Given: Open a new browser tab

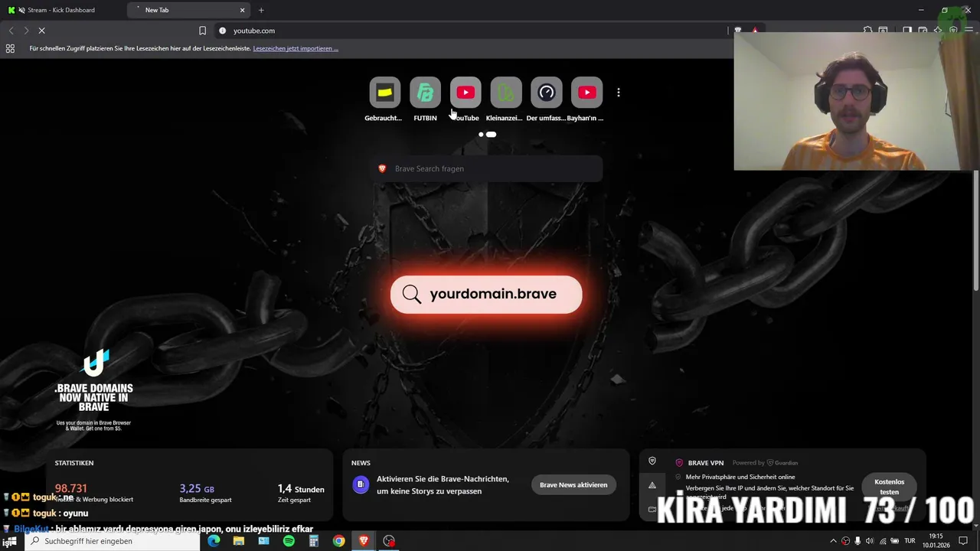Looking at the screenshot, I should click(x=261, y=10).
